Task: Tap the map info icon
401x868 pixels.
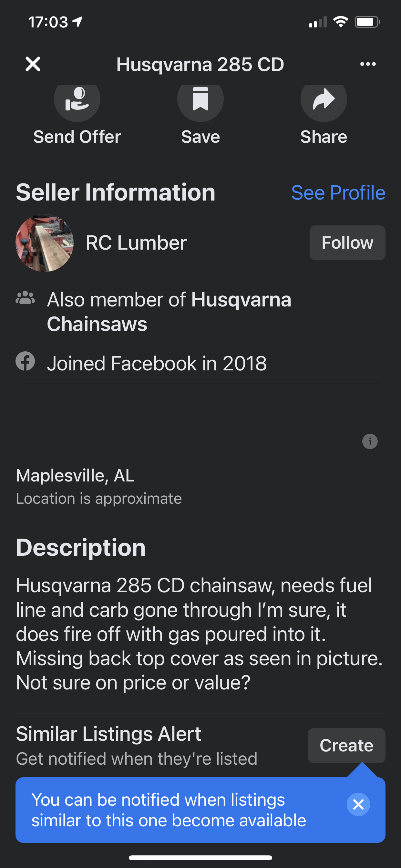Action: pos(370,441)
